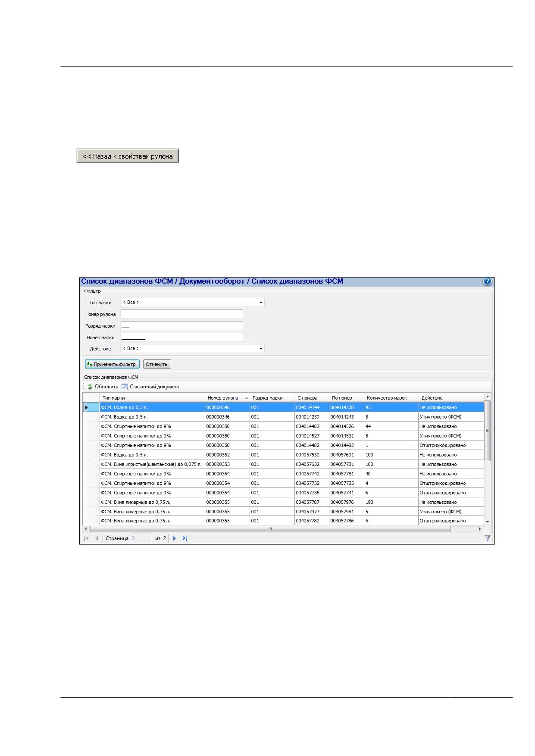Click cell 004057735 in По номер
Image resolution: width=535 pixels, height=756 pixels.
(x=346, y=483)
